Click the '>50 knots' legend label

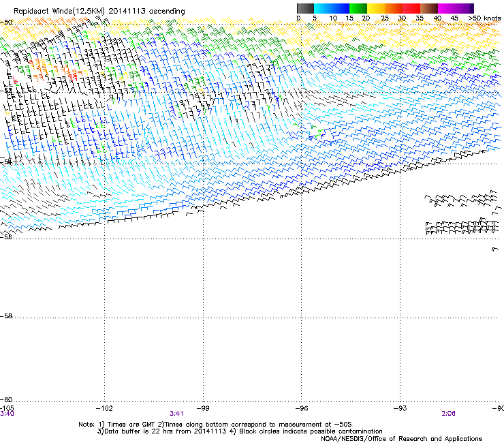point(484,18)
